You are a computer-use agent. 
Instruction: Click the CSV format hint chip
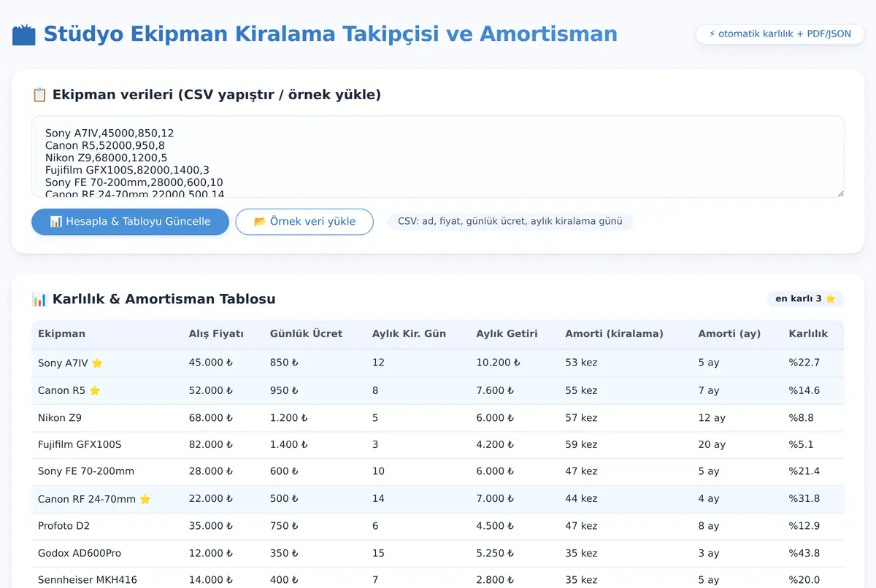510,221
